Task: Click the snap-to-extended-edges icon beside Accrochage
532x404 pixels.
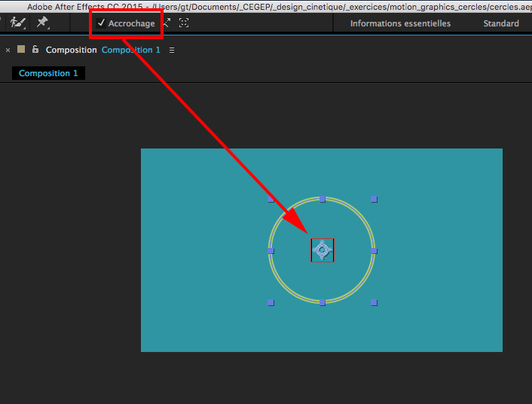Action: (167, 23)
